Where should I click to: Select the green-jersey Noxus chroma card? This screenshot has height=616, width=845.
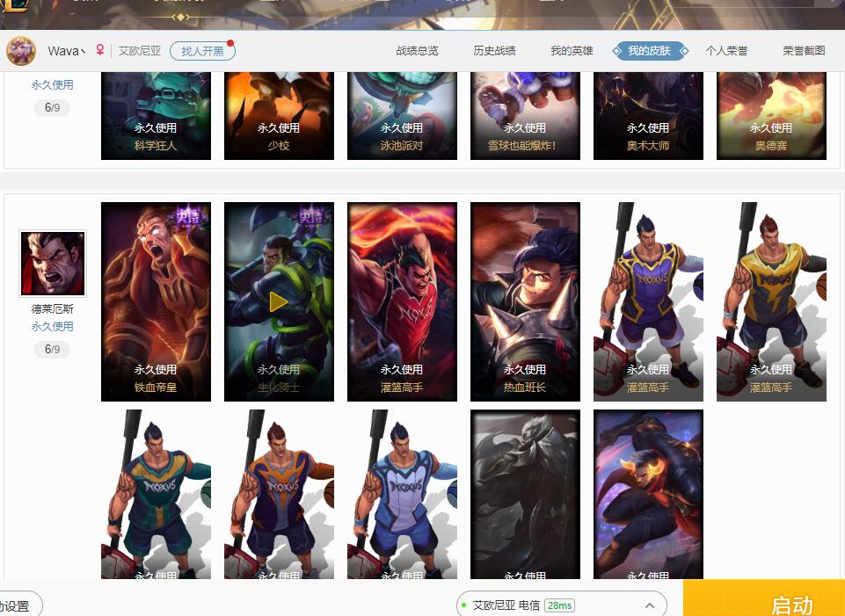[156, 495]
